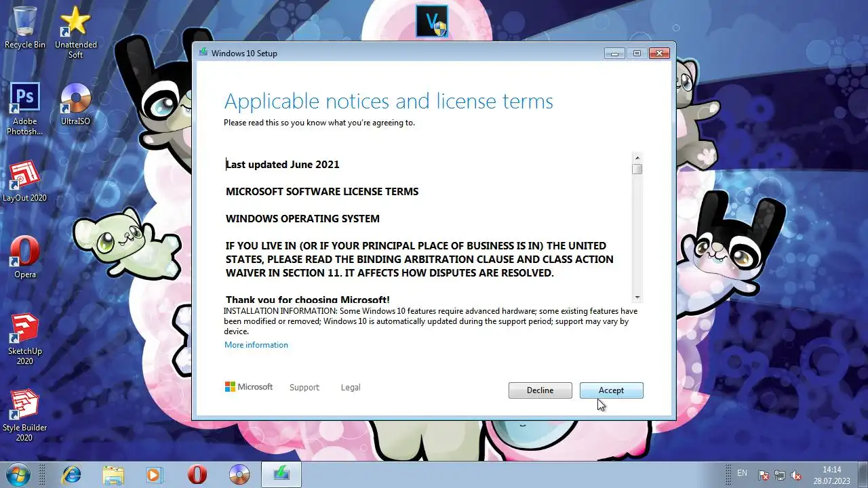This screenshot has height=488, width=868.
Task: Open the Support link
Action: pyautogui.click(x=304, y=388)
